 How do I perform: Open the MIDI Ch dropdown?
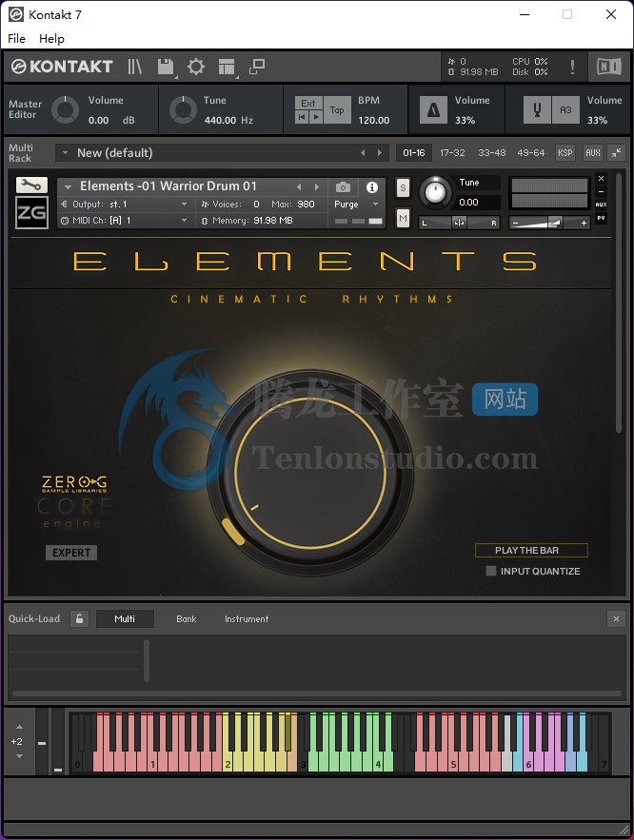click(125, 220)
